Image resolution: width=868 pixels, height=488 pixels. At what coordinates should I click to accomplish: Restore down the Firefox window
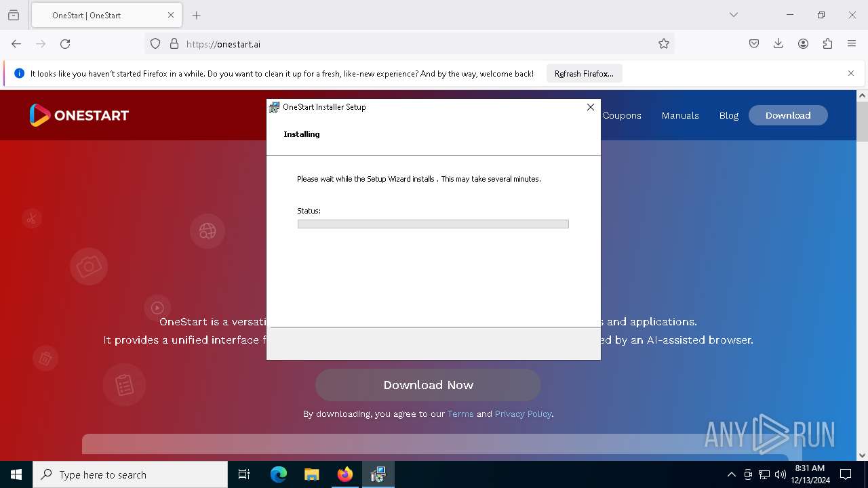[821, 15]
